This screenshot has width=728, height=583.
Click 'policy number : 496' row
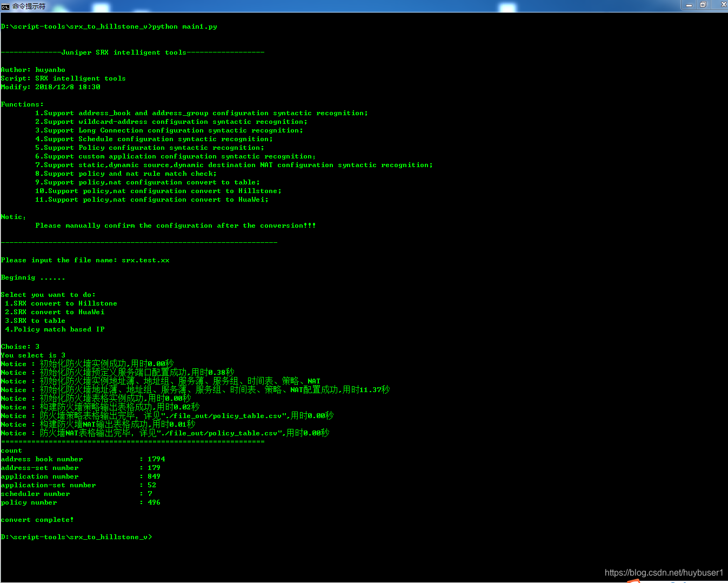[x=81, y=502]
